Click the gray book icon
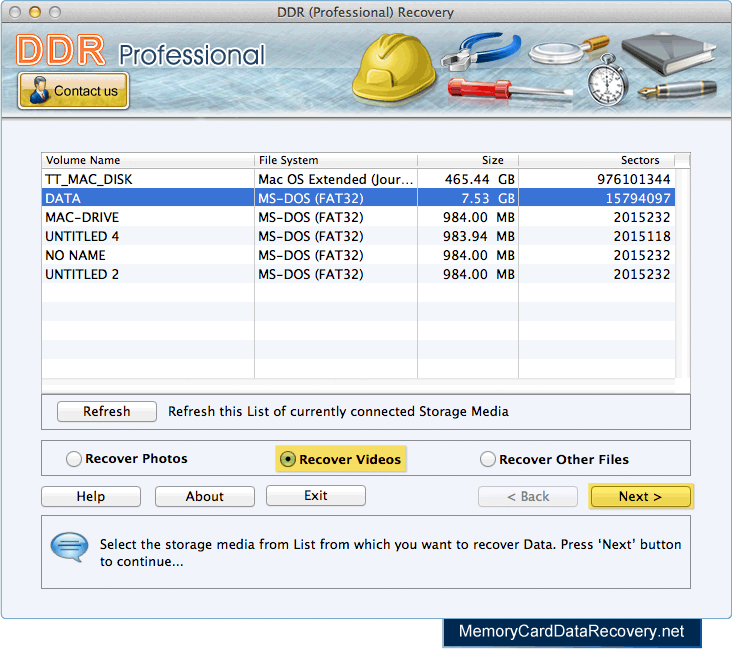 coord(669,53)
